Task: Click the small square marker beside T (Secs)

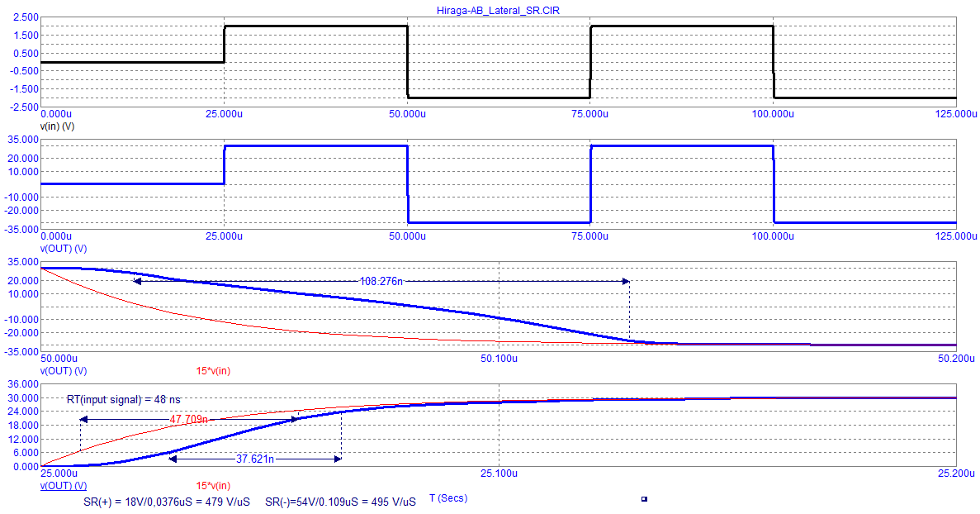Action: 644,499
